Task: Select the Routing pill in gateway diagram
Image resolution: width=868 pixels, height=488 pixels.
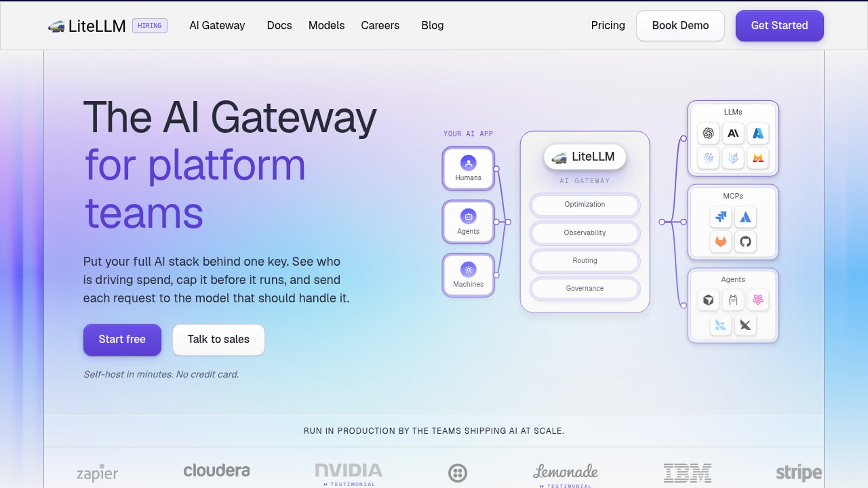Action: click(585, 261)
